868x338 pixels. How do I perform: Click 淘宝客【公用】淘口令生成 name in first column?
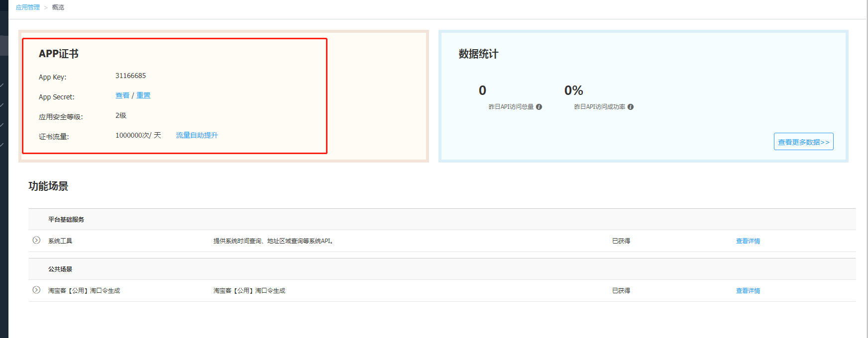coord(84,291)
